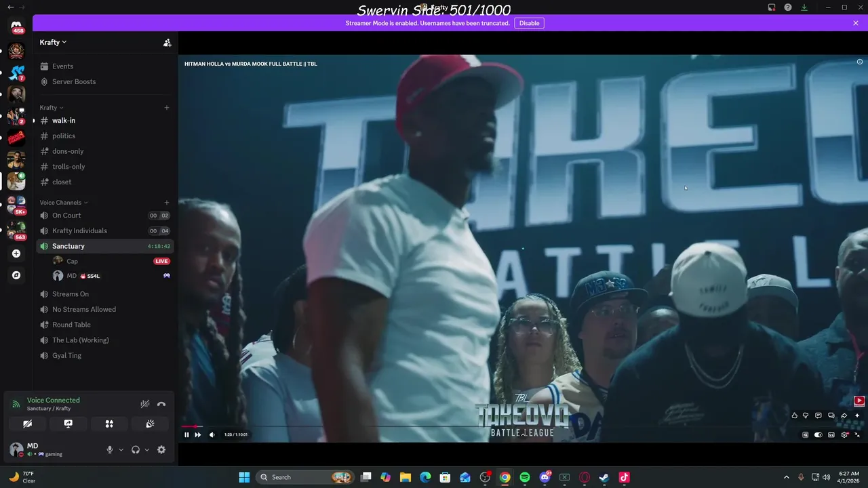The height and width of the screenshot is (488, 868).
Task: Open Discord help question mark icon
Action: [x=788, y=7]
